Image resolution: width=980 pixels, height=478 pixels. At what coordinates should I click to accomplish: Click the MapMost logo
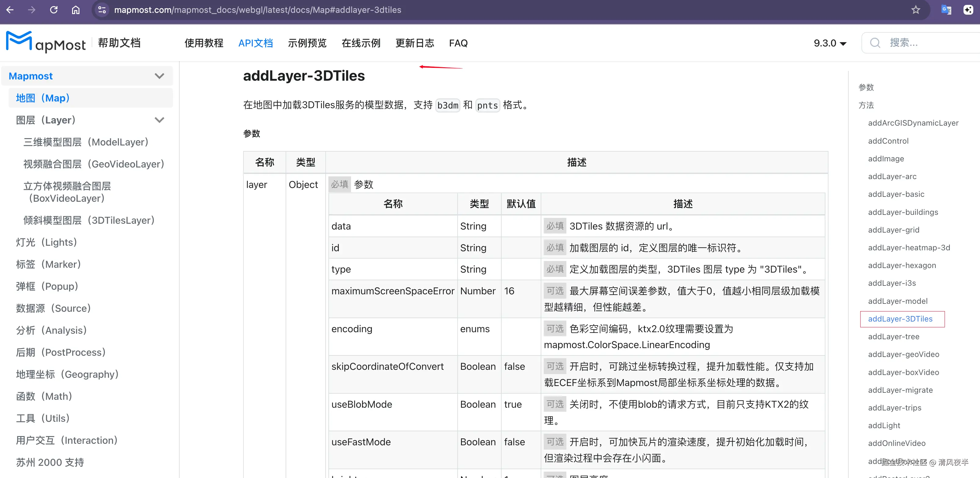[x=46, y=42]
